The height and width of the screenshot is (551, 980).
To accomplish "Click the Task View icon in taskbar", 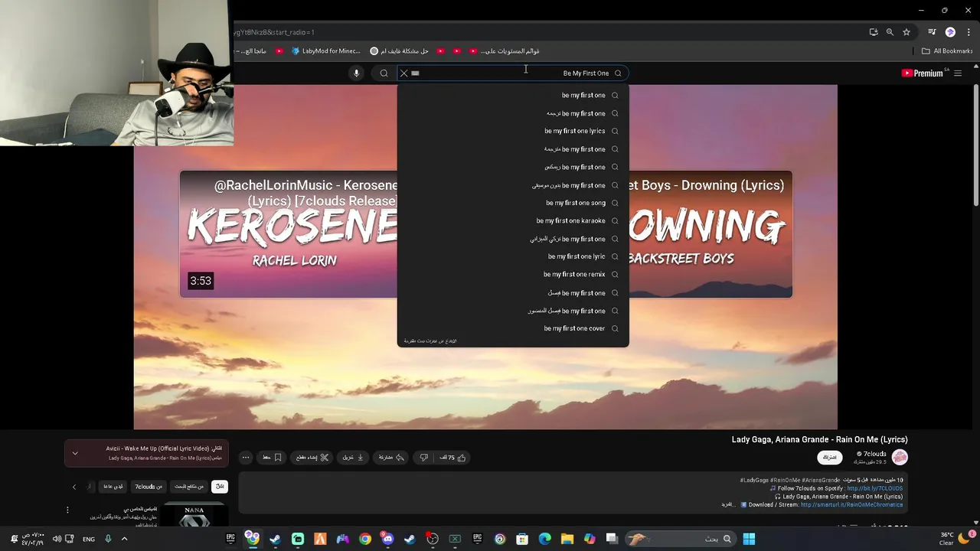I will click(612, 539).
